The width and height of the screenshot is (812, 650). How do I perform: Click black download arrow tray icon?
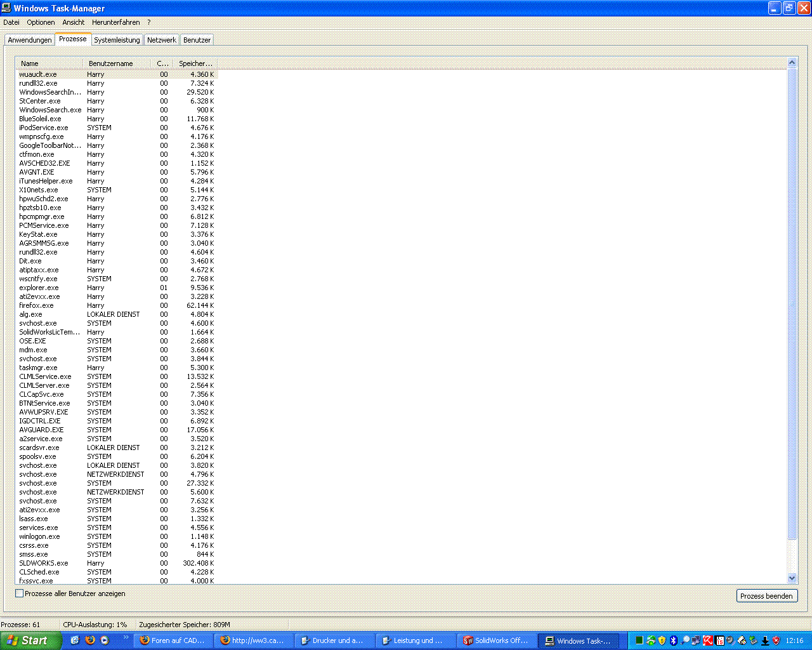pos(765,640)
